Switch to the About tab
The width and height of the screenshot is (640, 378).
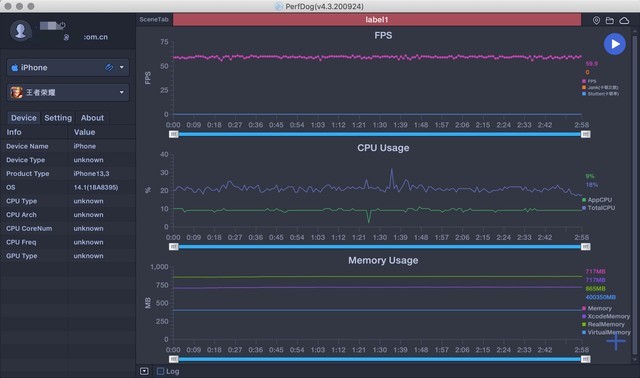[x=92, y=118]
